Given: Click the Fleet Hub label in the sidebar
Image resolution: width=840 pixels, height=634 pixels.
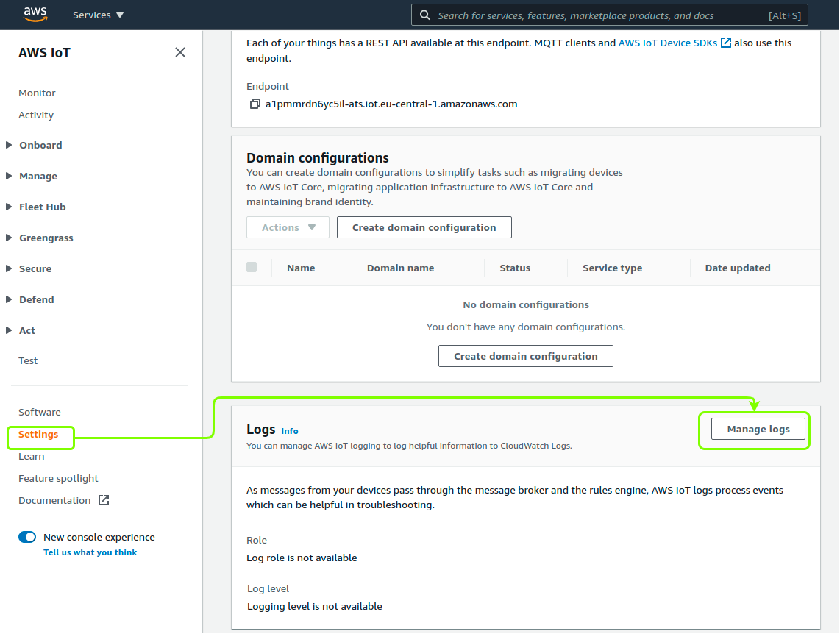Looking at the screenshot, I should click(43, 207).
